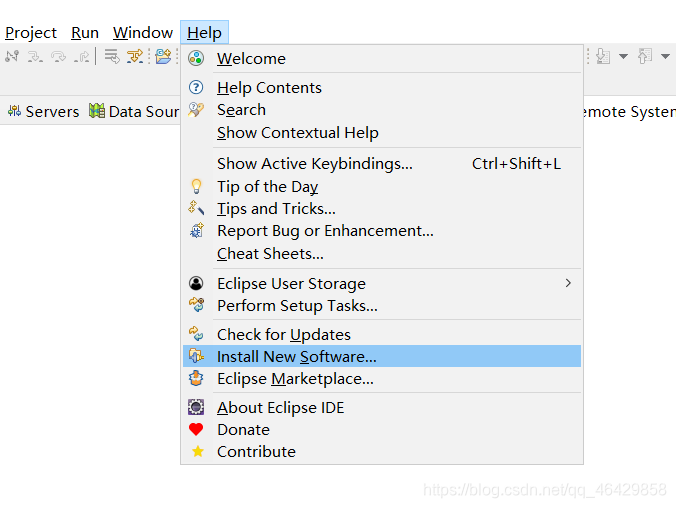Switch to the Servers tab

44,112
